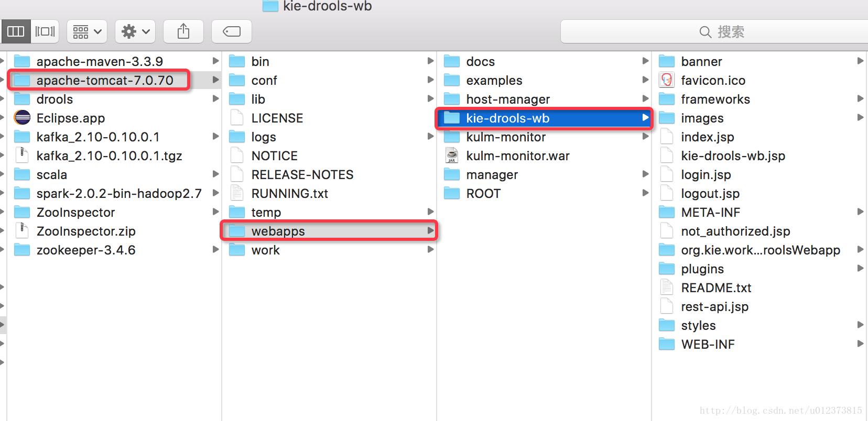The height and width of the screenshot is (421, 868).
Task: Switch to column view mode
Action: 16,31
